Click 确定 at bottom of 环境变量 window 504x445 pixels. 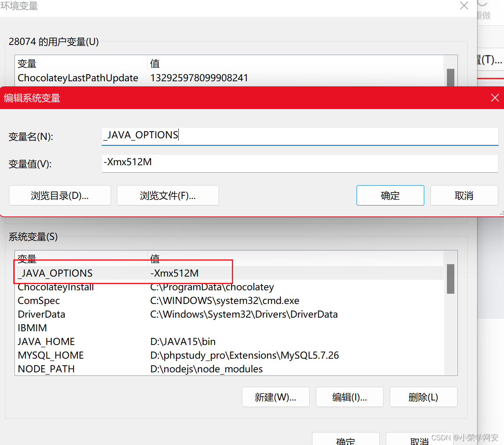coord(346,439)
